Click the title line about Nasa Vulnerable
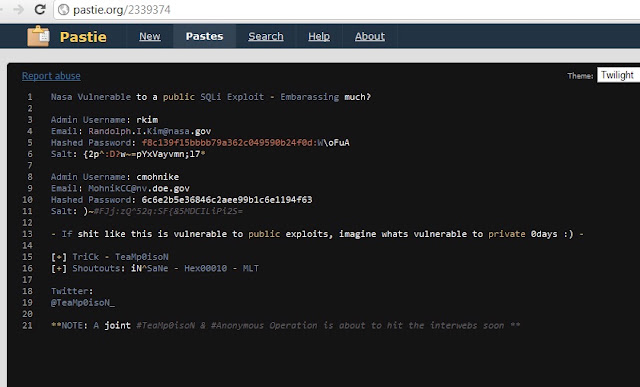The height and width of the screenshot is (387, 640). pos(211,97)
